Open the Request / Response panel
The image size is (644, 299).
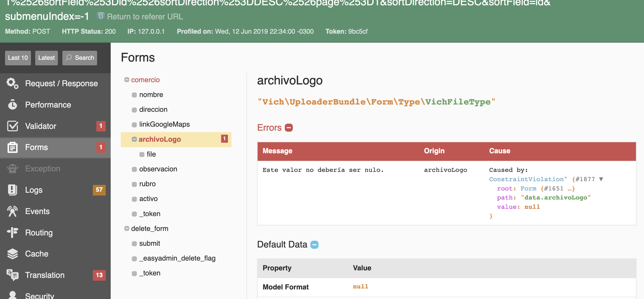[55, 83]
